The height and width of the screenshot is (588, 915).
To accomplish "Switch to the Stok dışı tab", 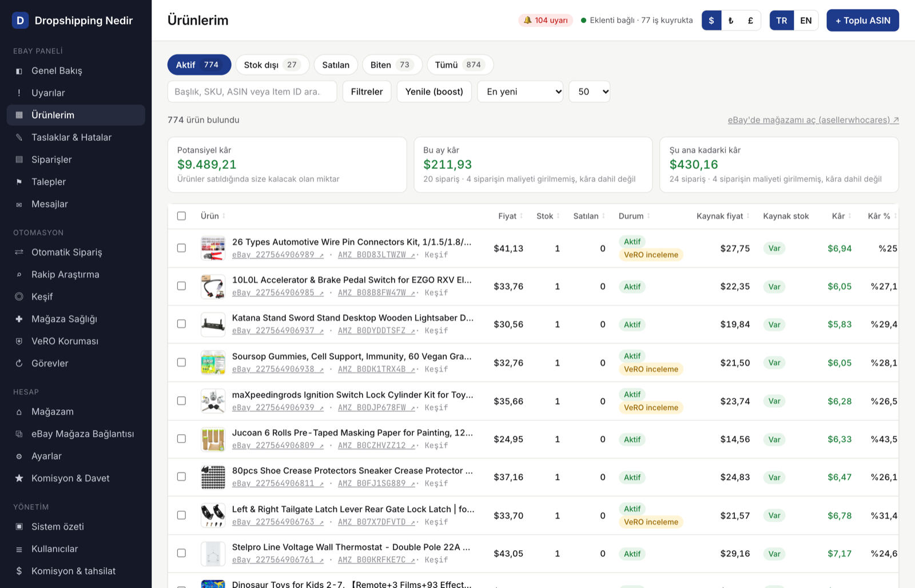I will point(272,65).
